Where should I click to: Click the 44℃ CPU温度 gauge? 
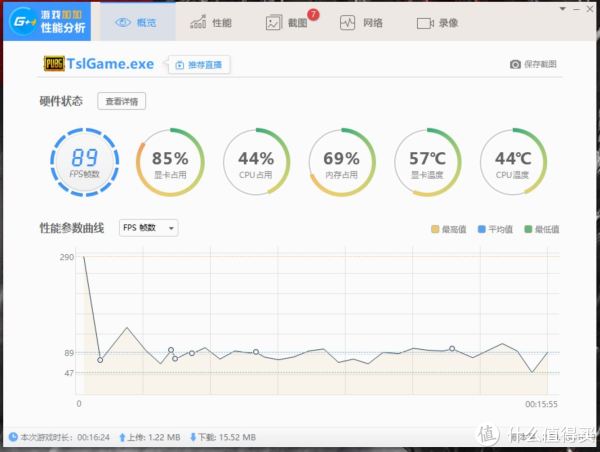(513, 162)
